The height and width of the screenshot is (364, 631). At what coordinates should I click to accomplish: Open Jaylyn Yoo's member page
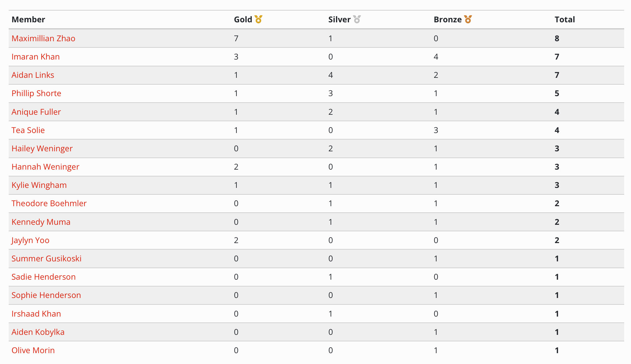pos(30,240)
